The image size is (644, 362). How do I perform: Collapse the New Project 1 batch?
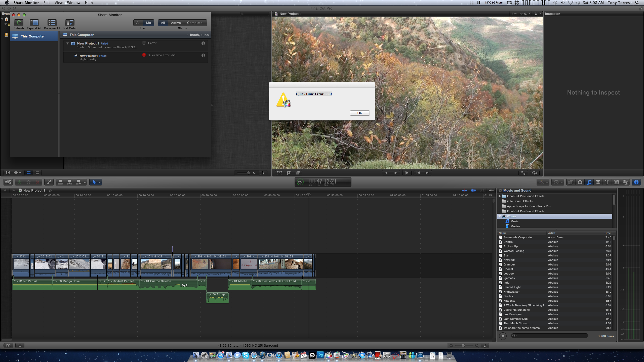(67, 43)
